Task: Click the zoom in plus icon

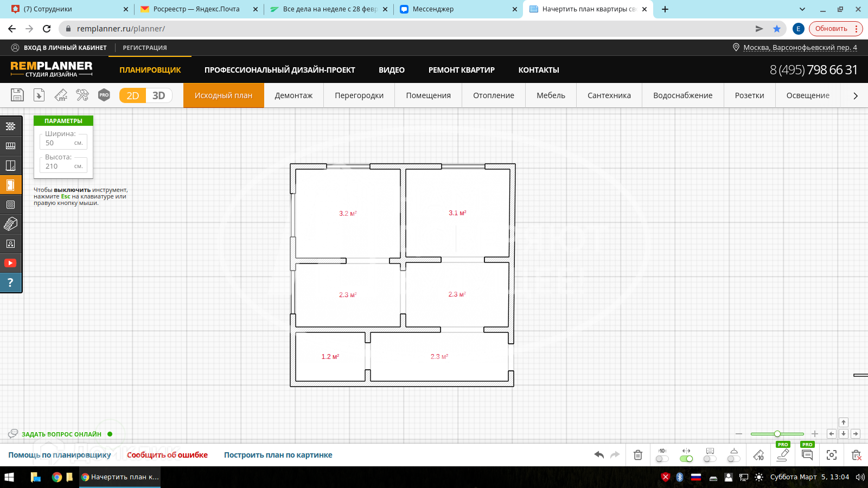Action: [x=815, y=434]
